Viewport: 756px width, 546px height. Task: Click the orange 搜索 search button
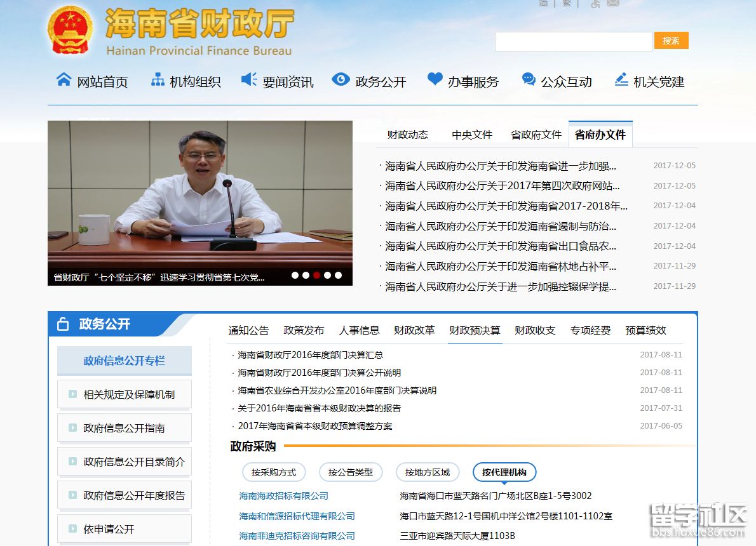671,40
